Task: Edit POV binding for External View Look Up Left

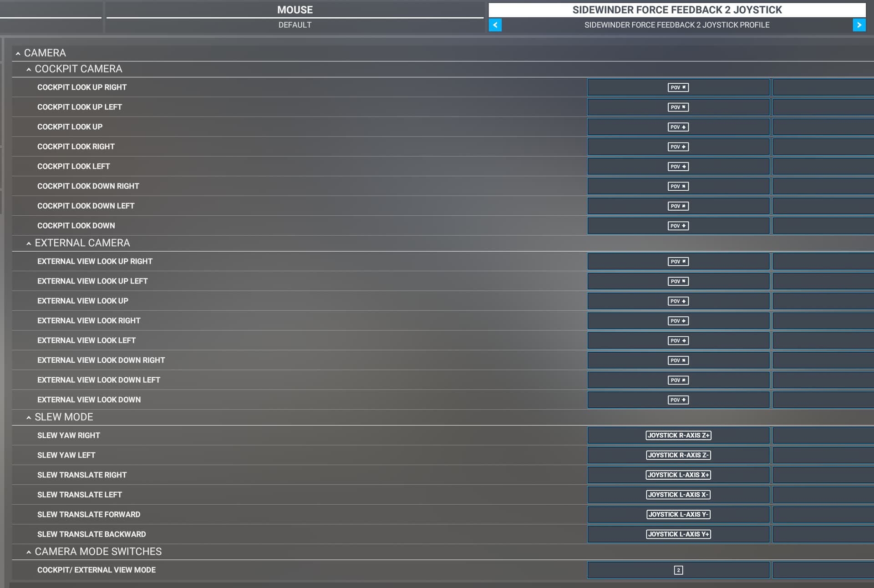Action: point(678,281)
